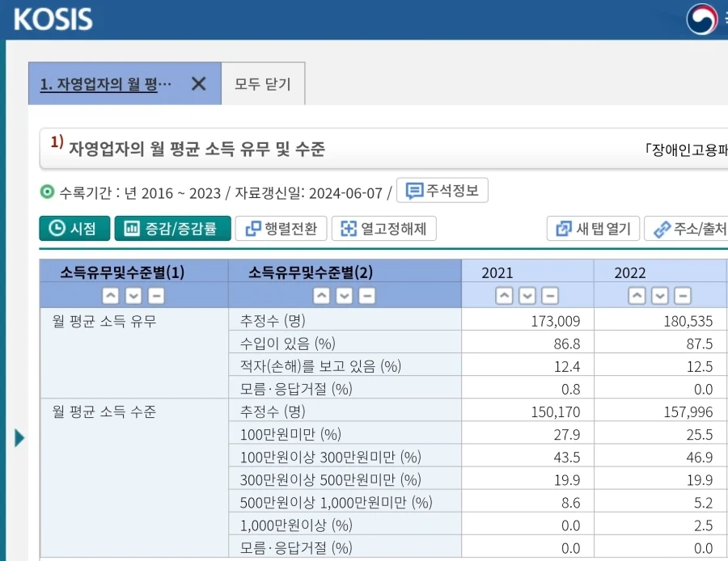Image resolution: width=728 pixels, height=561 pixels.
Task: Click the value 157,996 for 2022
Action: click(x=688, y=411)
